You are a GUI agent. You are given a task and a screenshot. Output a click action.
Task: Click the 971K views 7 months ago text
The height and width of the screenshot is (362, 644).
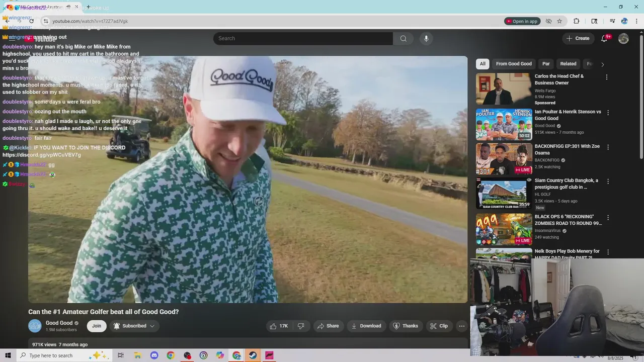[60, 344]
